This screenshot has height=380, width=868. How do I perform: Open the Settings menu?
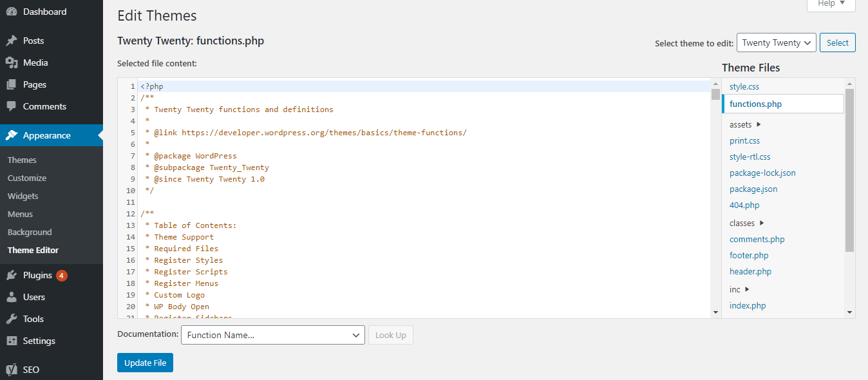coord(52,341)
